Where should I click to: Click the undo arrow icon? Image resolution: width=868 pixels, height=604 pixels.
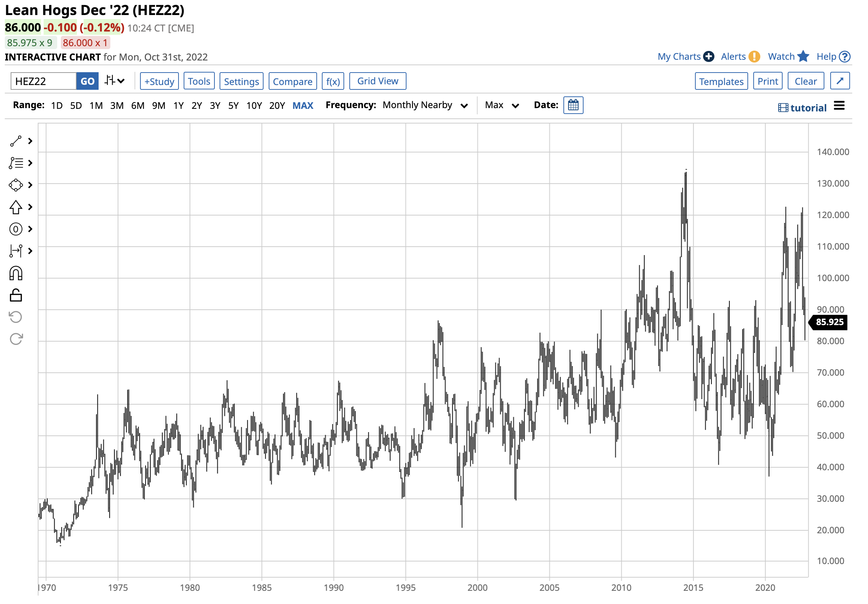point(15,317)
